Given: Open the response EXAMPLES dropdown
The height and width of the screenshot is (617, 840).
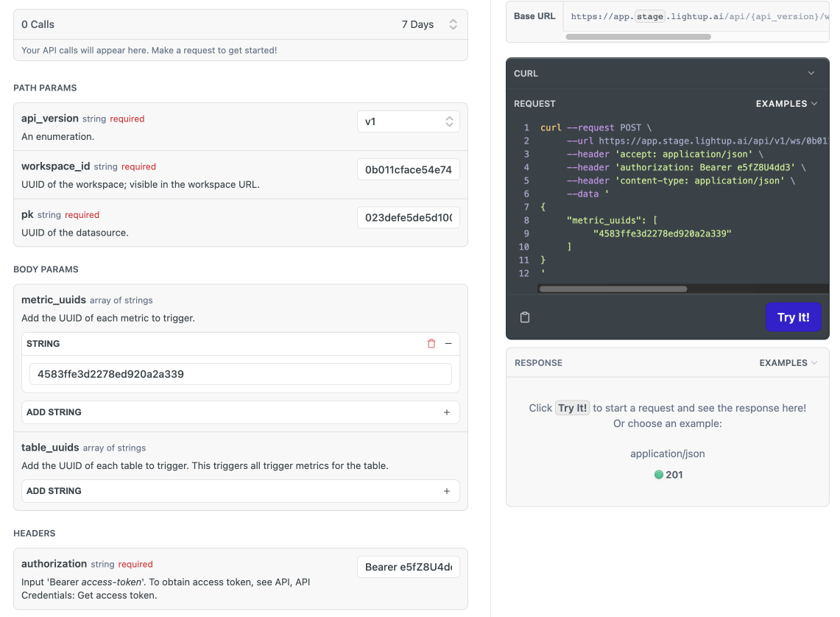Looking at the screenshot, I should tap(788, 363).
